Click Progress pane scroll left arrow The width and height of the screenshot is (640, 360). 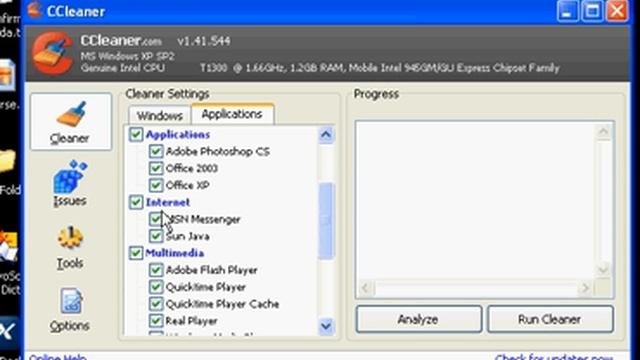(366, 288)
